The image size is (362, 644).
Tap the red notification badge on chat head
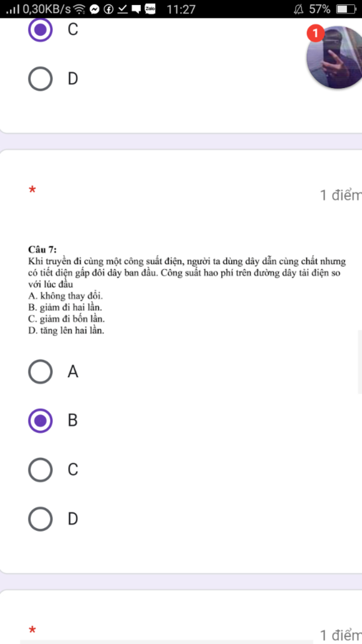315,33
